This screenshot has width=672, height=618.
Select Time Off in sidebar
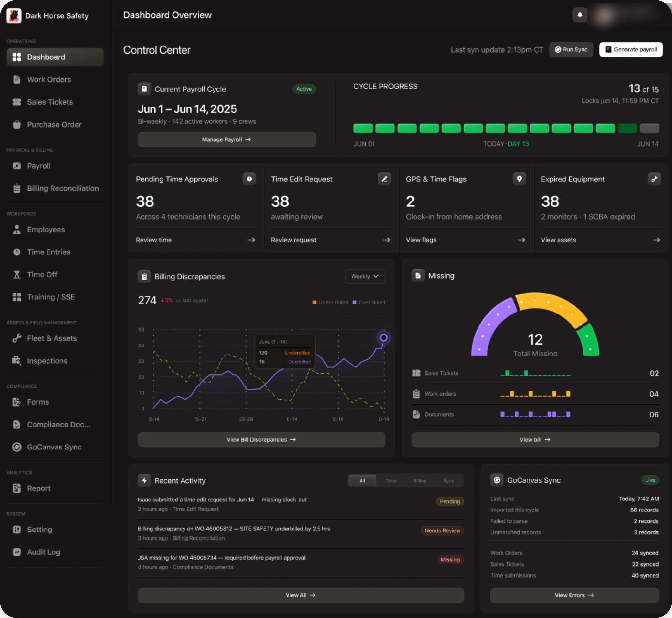click(x=55, y=274)
